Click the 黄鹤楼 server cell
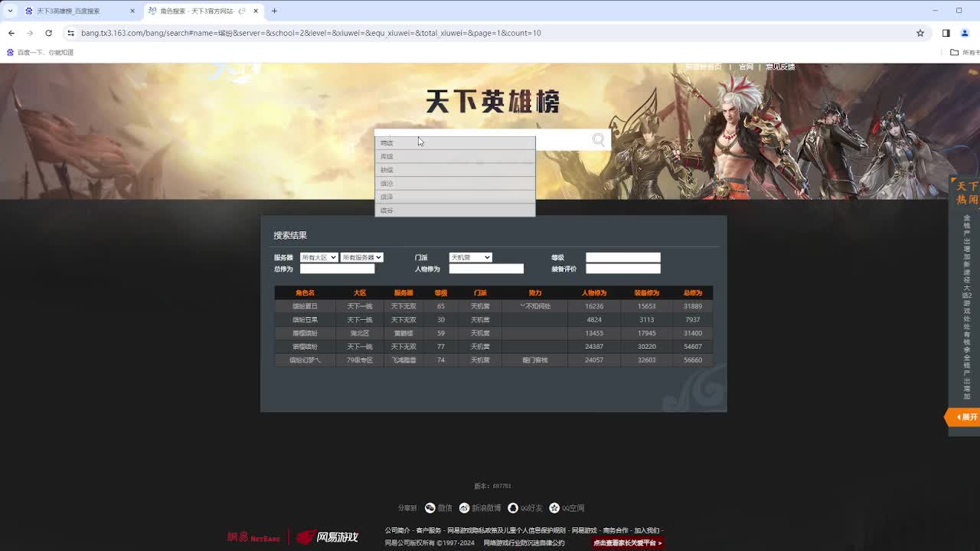This screenshot has height=551, width=980. point(404,333)
